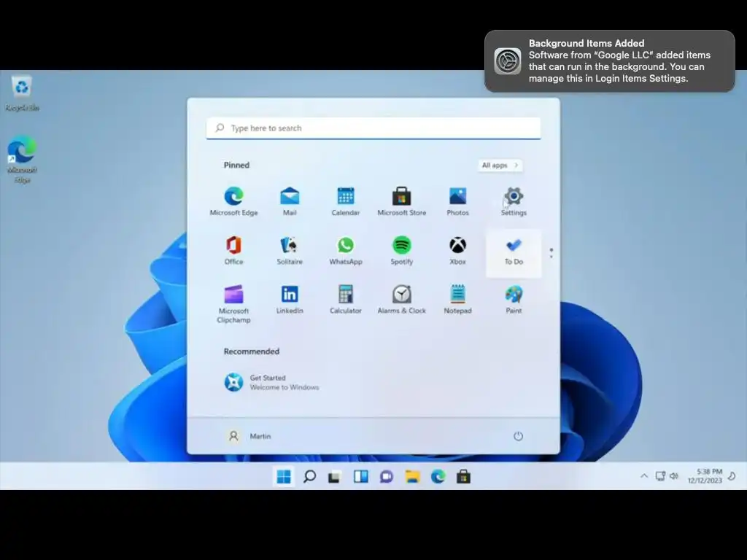Open the network status tray icon
Image resolution: width=747 pixels, height=560 pixels.
(x=660, y=475)
